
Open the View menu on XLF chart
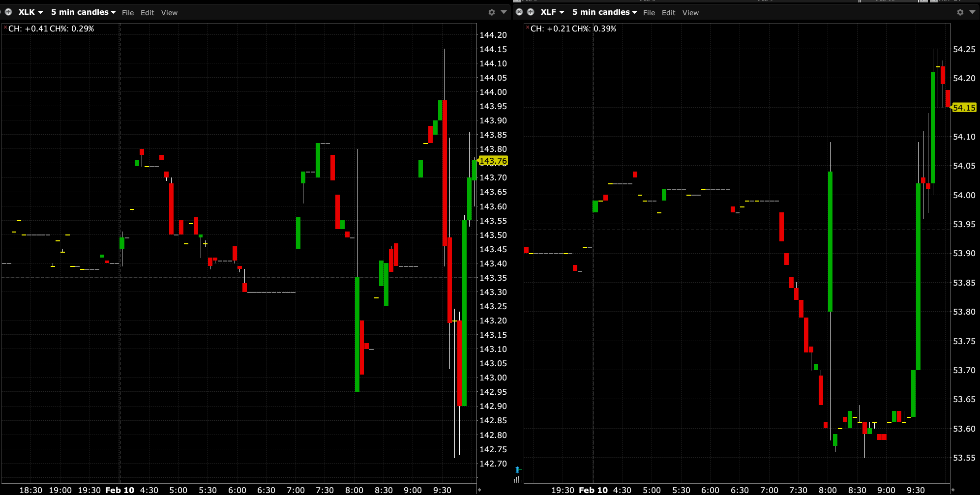690,13
